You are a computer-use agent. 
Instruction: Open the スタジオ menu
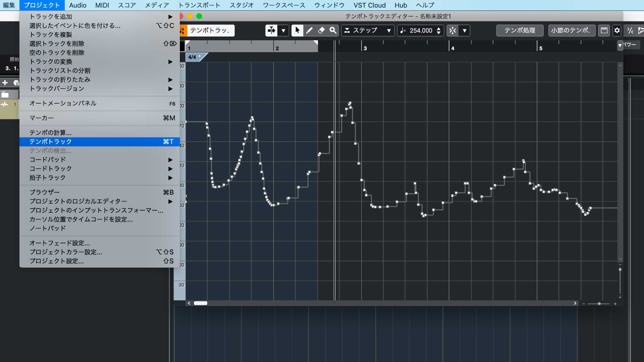241,5
